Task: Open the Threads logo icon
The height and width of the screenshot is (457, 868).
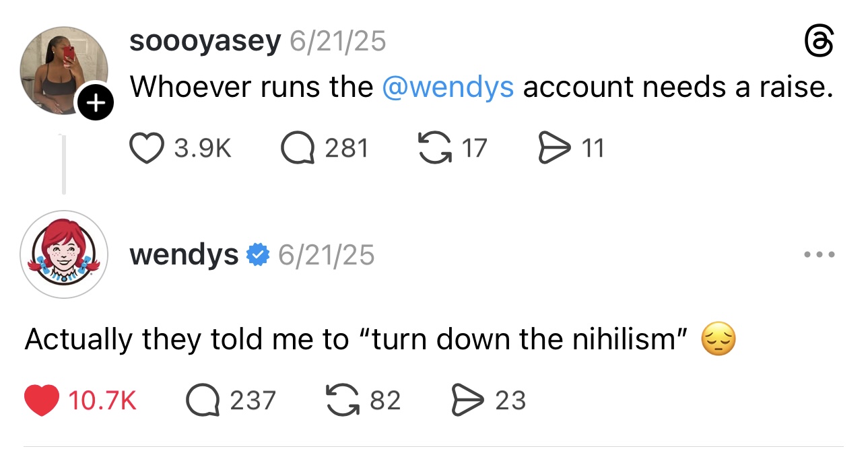Action: pyautogui.click(x=819, y=42)
